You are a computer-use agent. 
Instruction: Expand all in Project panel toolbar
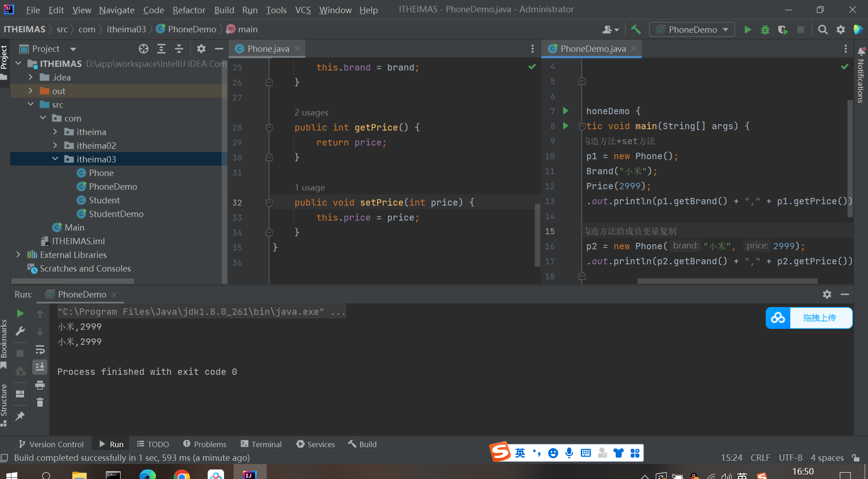tap(161, 49)
